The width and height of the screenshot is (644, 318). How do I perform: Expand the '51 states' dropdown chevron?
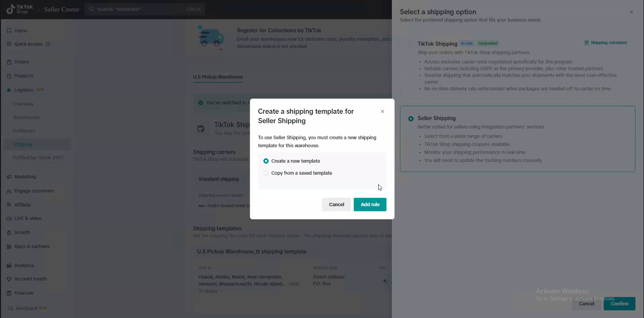pyautogui.click(x=221, y=291)
